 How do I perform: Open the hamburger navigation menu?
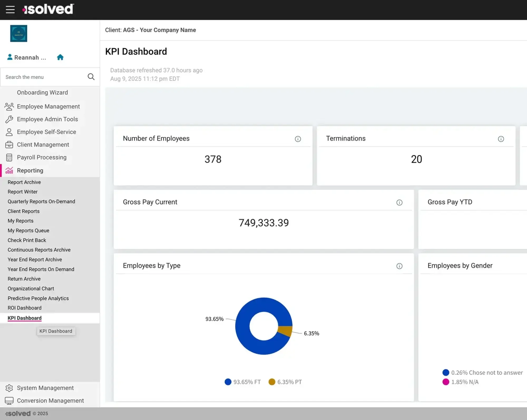[10, 9]
